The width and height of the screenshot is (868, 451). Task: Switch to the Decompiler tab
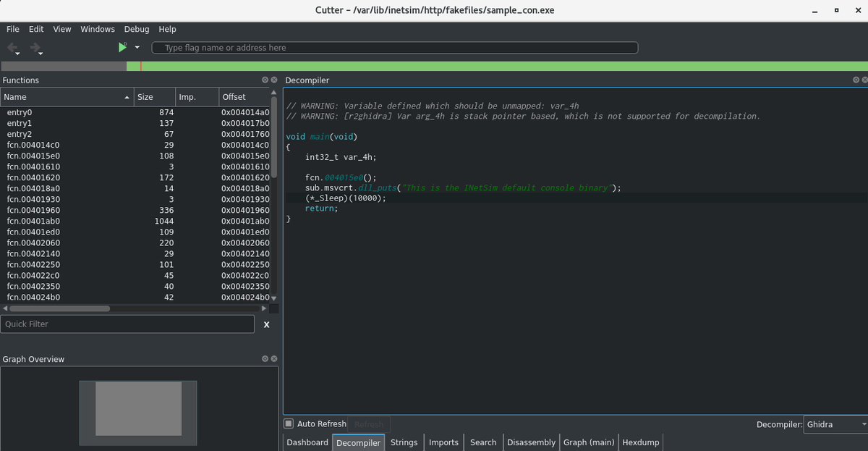pos(358,442)
